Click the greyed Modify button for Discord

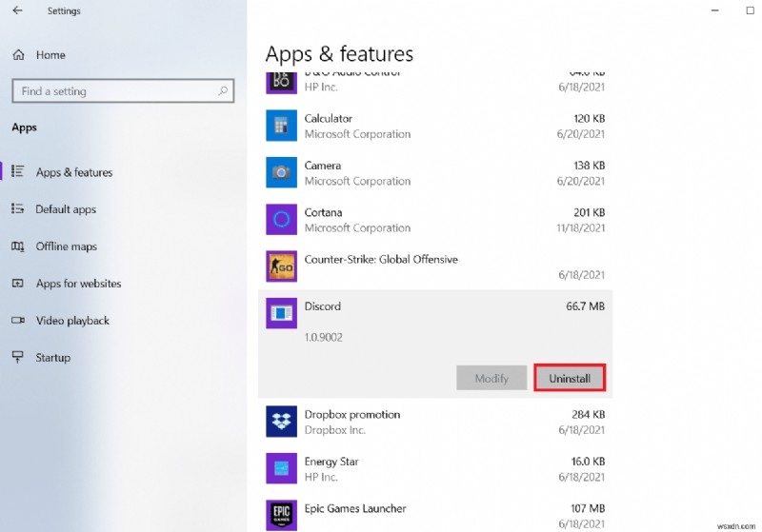point(491,378)
